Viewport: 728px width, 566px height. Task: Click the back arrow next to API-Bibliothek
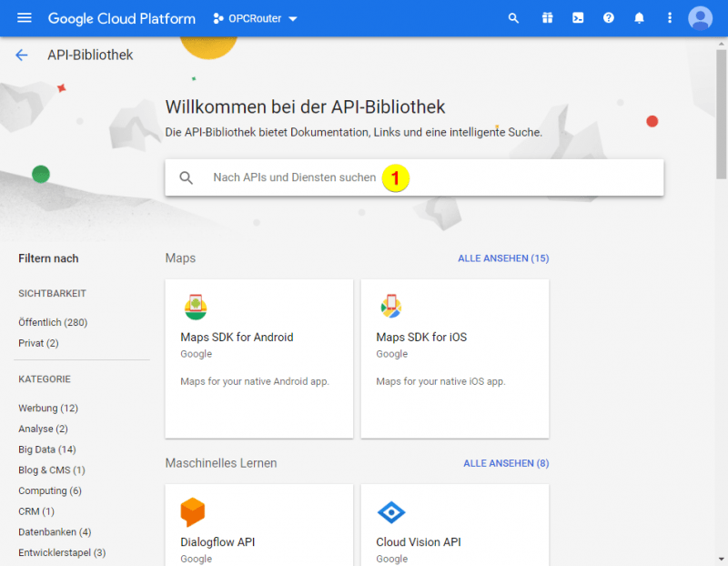coord(21,55)
